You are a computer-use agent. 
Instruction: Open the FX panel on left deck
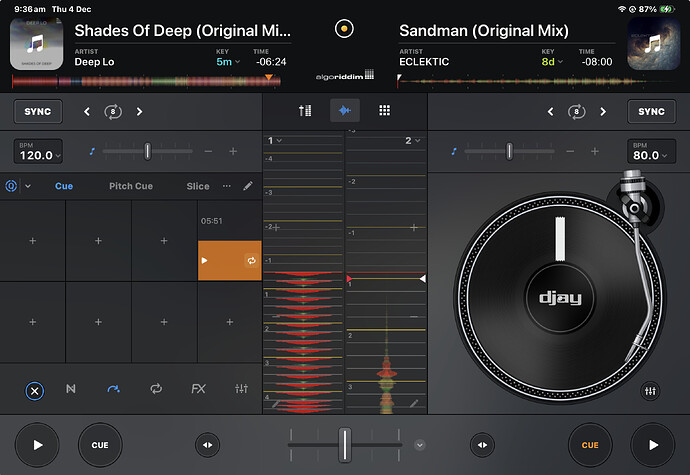click(x=198, y=388)
